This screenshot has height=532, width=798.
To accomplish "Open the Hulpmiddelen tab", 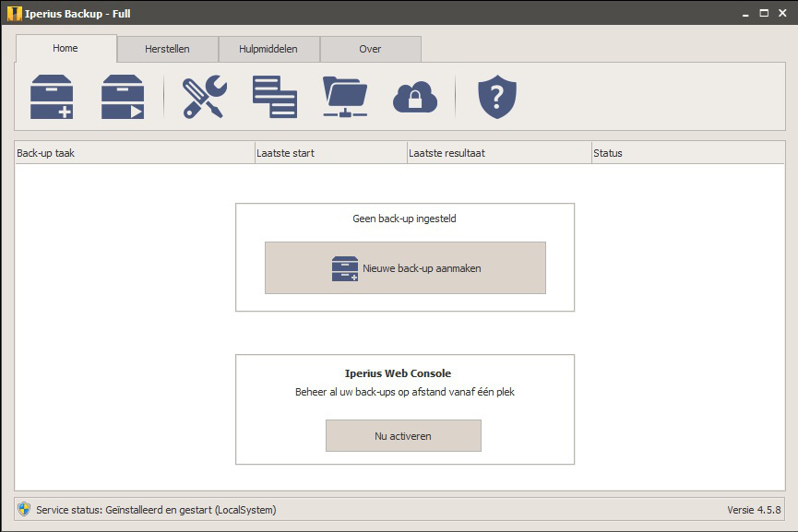I will pos(268,49).
